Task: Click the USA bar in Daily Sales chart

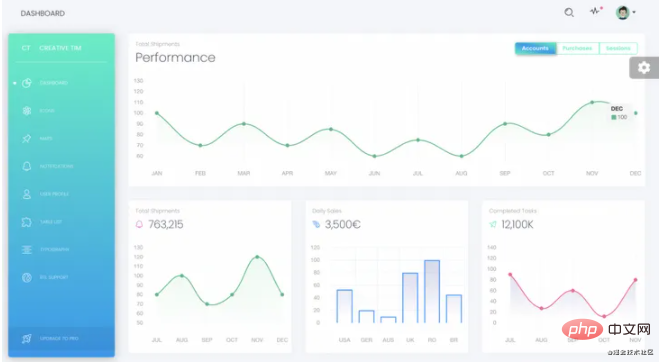Action: (344, 306)
